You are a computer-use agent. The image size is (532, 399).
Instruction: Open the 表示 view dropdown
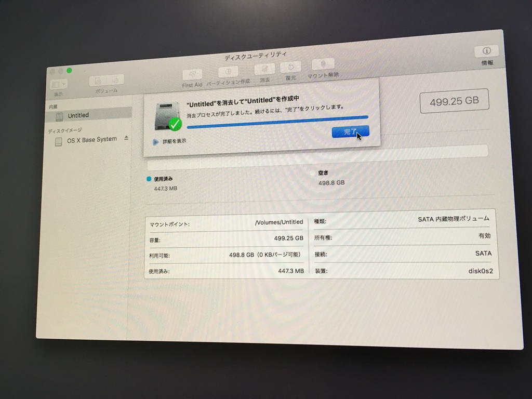tap(59, 84)
